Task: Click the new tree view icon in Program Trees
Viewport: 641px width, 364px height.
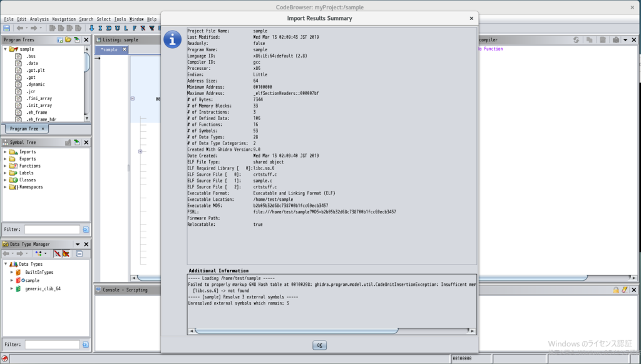Action: coord(59,39)
